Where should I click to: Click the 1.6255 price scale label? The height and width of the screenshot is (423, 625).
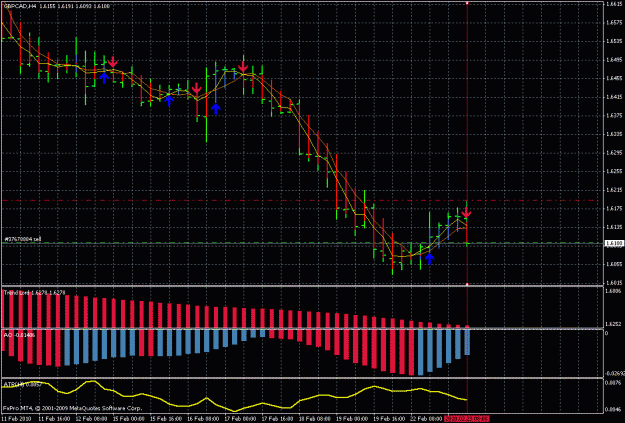click(615, 171)
